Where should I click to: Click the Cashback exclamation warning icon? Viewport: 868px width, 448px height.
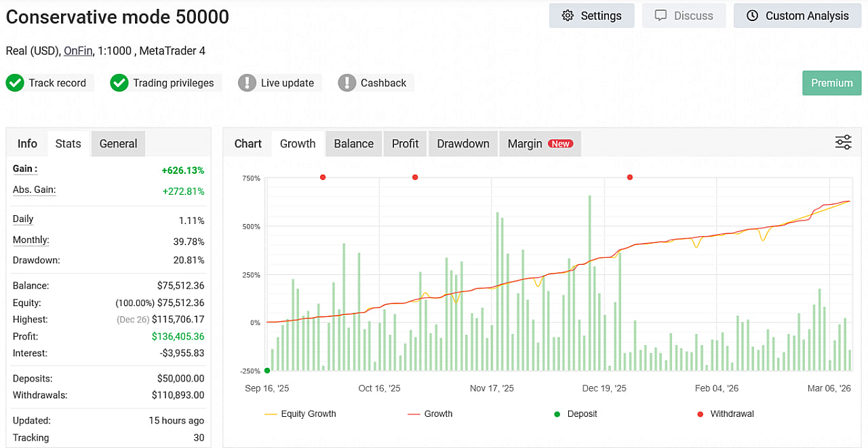pos(347,83)
